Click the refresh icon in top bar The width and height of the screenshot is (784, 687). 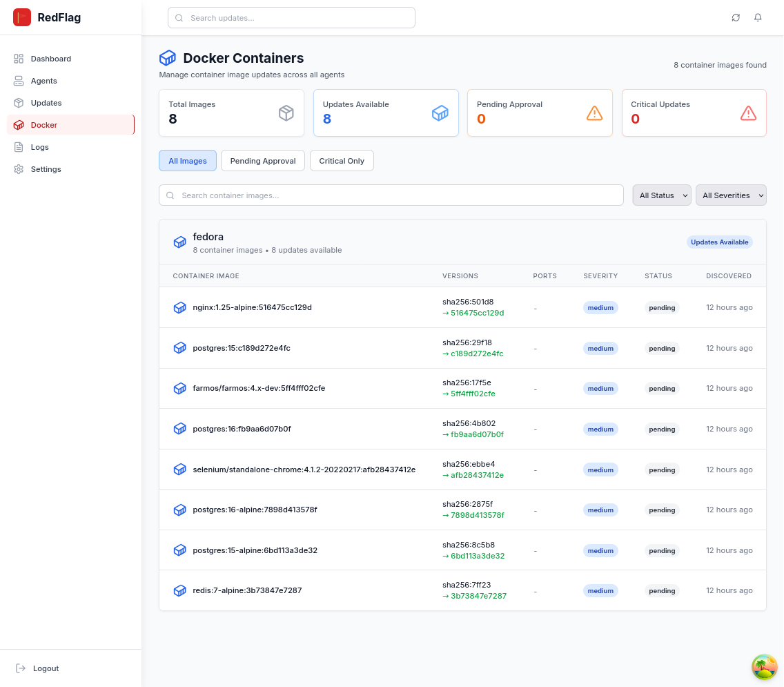coord(735,17)
